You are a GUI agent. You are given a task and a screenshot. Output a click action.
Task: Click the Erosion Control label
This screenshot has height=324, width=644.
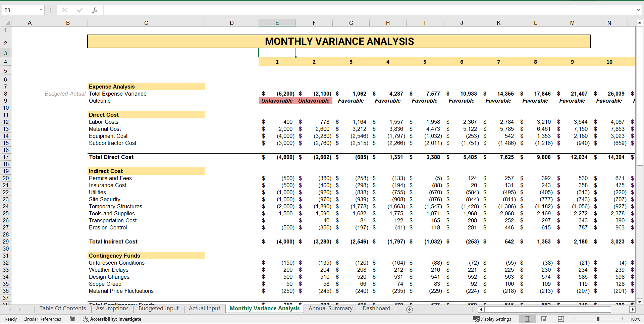click(108, 228)
